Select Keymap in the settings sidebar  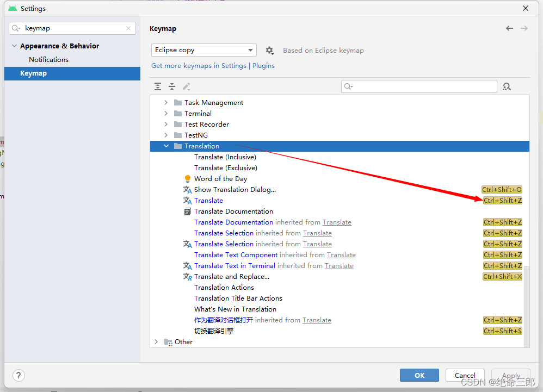click(72, 73)
